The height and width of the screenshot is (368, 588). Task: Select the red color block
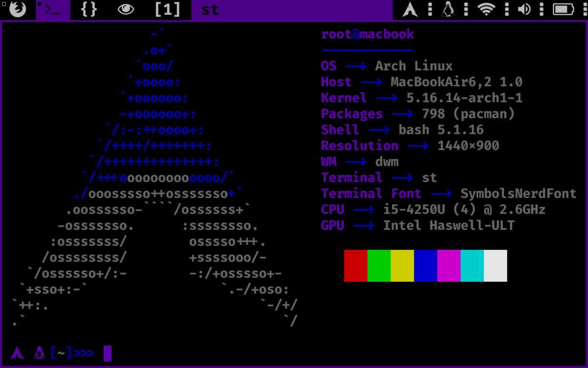[356, 265]
